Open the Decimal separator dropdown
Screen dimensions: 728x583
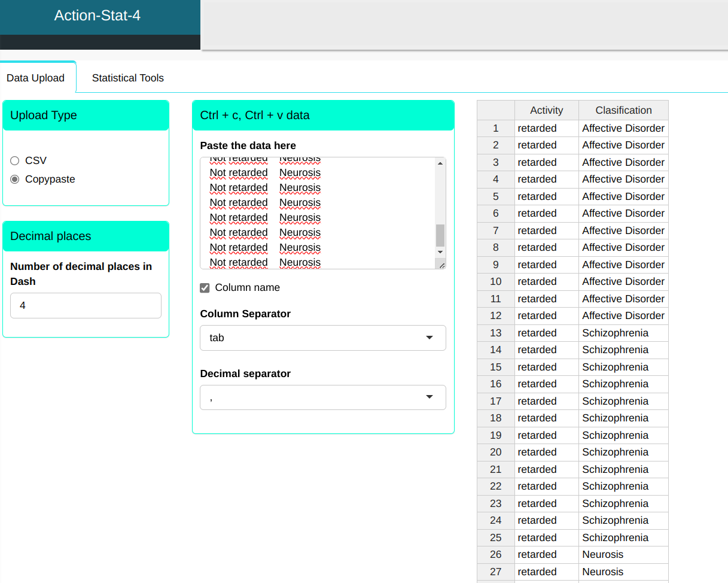(322, 397)
